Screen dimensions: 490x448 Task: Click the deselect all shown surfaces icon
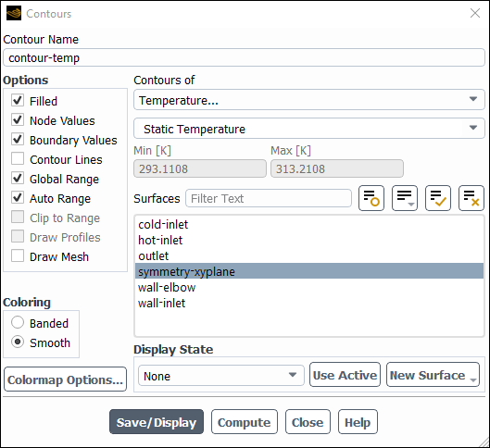point(471,198)
